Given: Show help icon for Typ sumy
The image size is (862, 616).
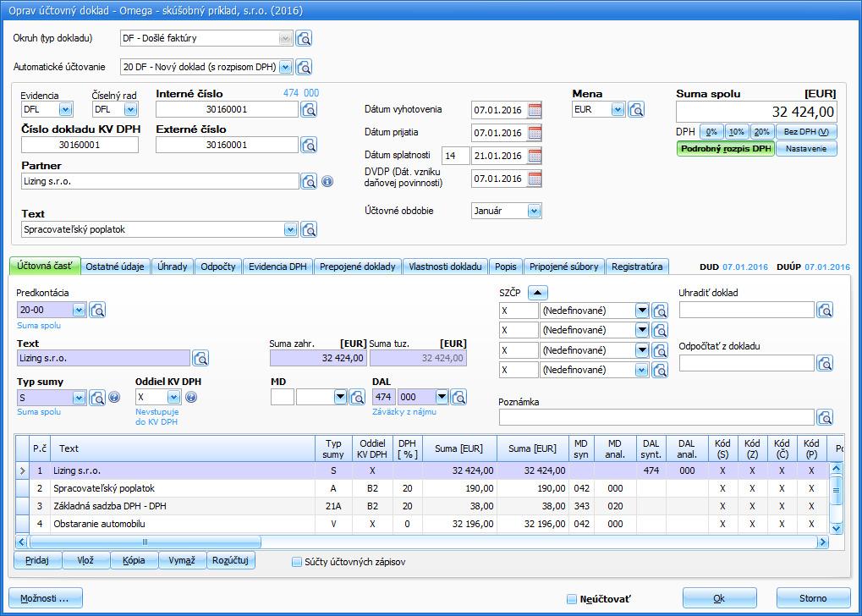Looking at the screenshot, I should click(x=114, y=397).
